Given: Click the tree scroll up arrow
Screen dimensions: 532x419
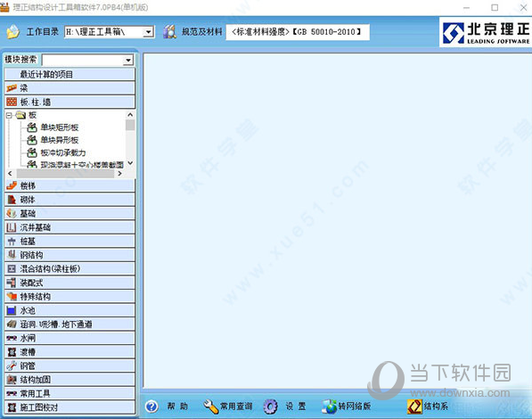Looking at the screenshot, I should click(x=130, y=115).
